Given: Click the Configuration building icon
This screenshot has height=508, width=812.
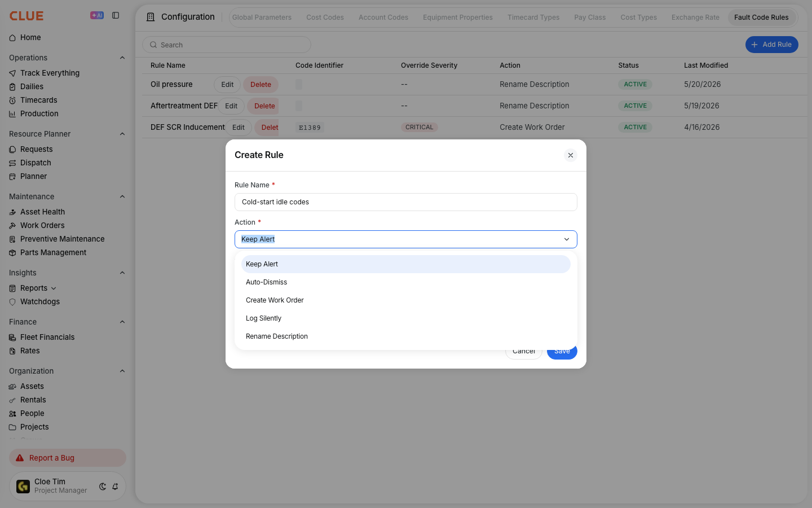Looking at the screenshot, I should 151,17.
